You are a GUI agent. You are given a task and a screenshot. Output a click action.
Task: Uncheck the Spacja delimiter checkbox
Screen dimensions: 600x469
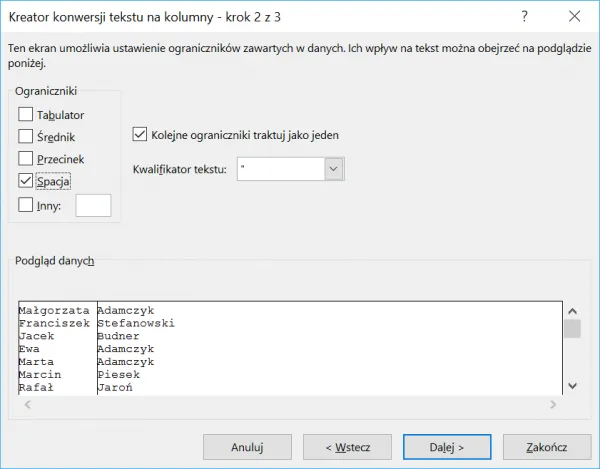click(x=26, y=181)
